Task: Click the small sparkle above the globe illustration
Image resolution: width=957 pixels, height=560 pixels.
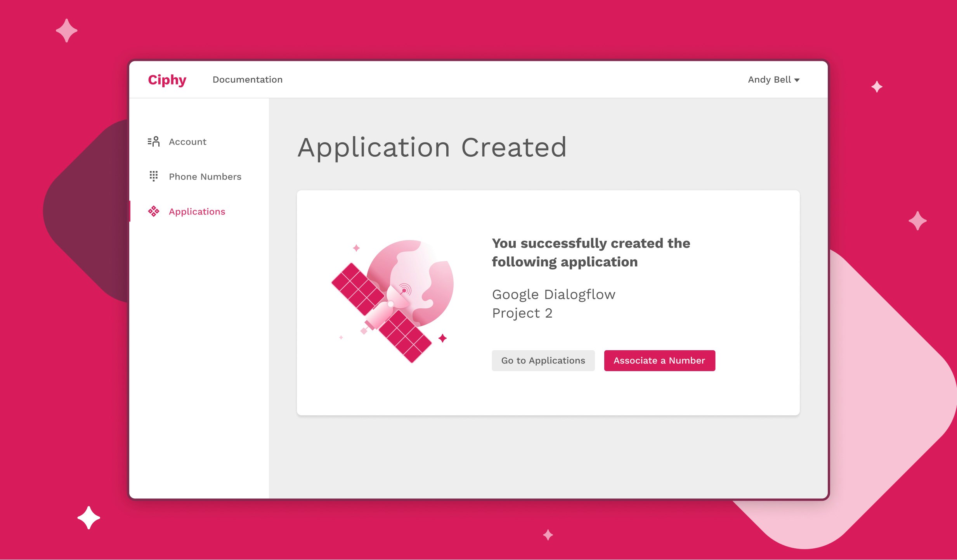Action: (x=356, y=248)
